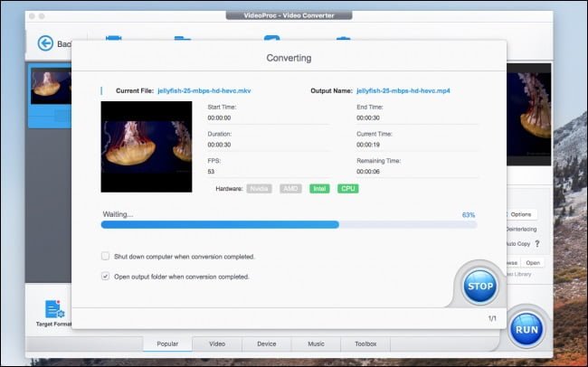The width and height of the screenshot is (588, 367).
Task: Click the Nvidia hardware badge
Action: tap(259, 188)
